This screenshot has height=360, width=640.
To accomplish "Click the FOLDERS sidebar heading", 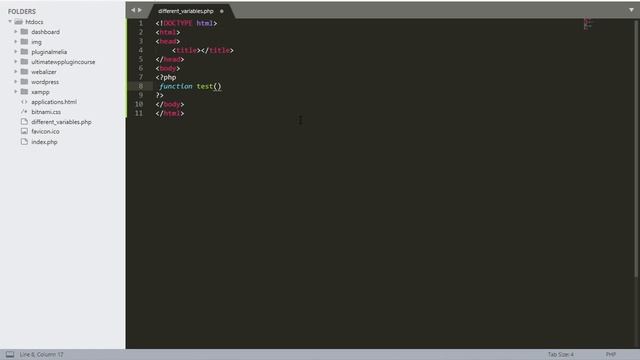I will [22, 11].
